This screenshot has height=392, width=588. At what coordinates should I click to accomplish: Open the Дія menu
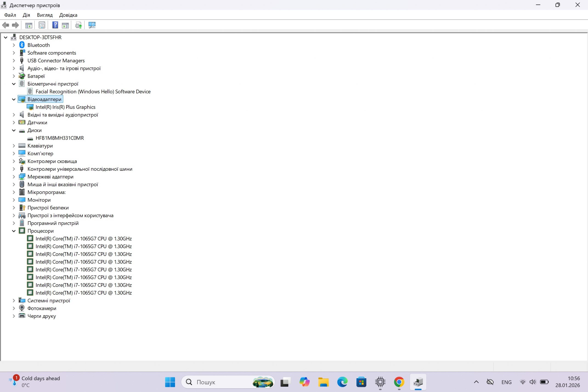pyautogui.click(x=26, y=15)
